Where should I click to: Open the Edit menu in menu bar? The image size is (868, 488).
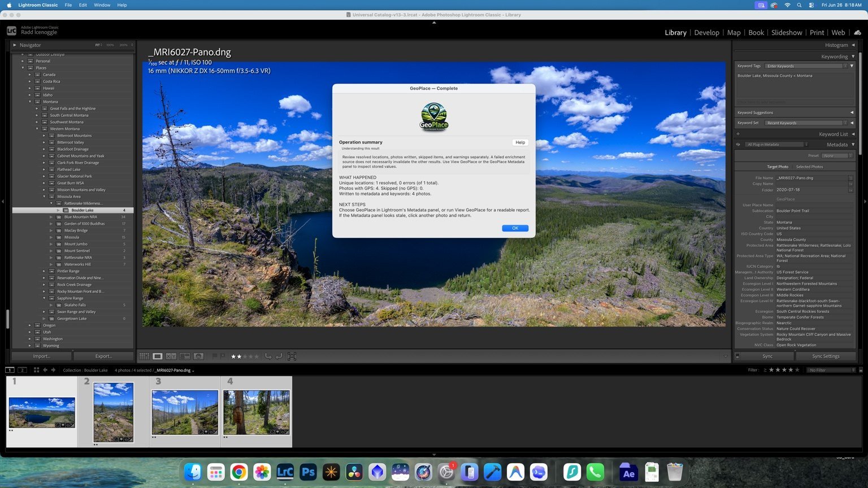83,5
